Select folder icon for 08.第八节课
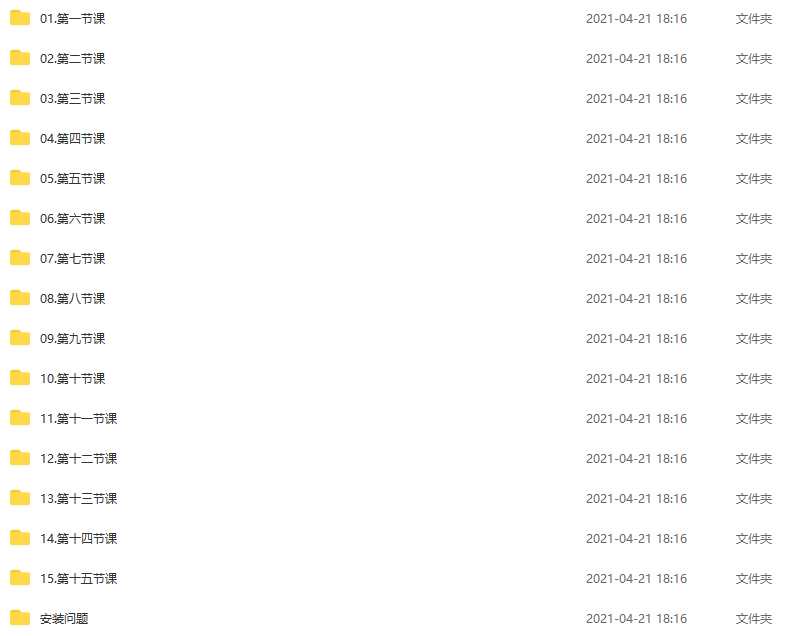 [x=20, y=298]
